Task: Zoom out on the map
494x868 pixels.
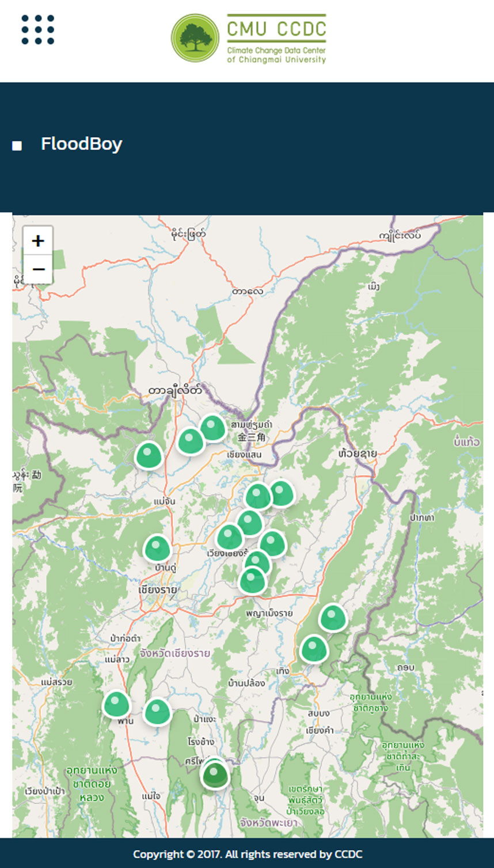Action: [x=38, y=269]
